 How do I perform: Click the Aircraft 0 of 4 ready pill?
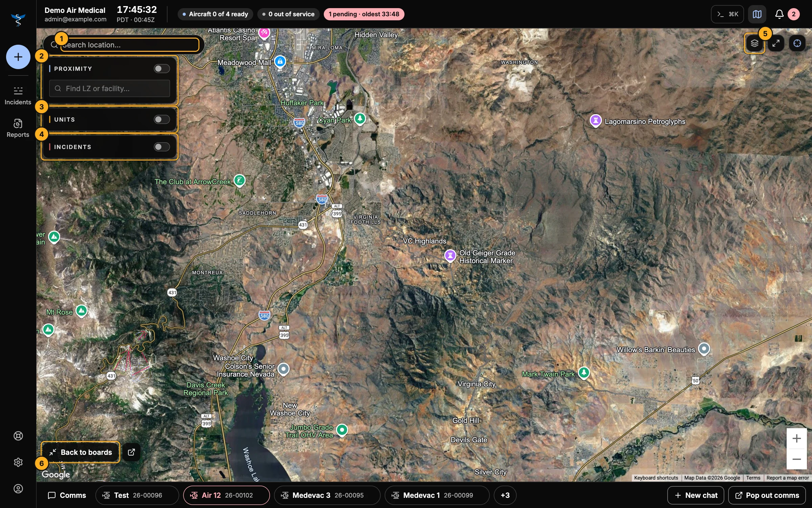click(x=215, y=14)
